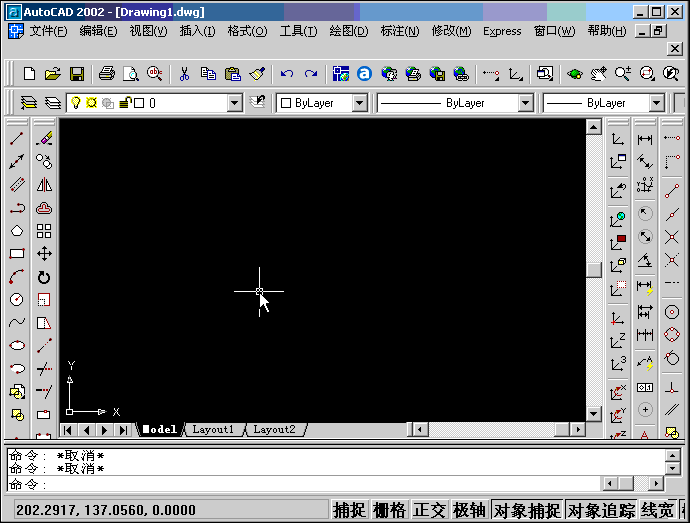
Task: Click the Cut scissors icon
Action: pyautogui.click(x=184, y=74)
